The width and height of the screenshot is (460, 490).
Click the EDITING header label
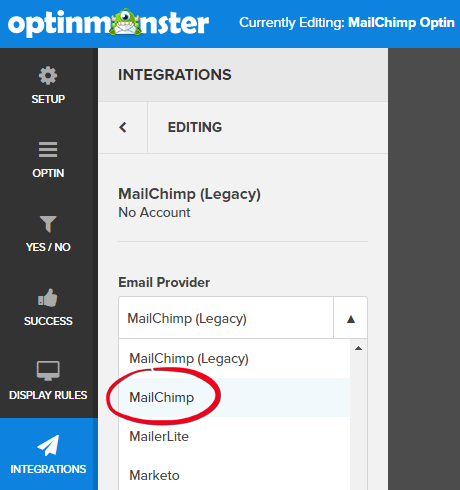(195, 127)
